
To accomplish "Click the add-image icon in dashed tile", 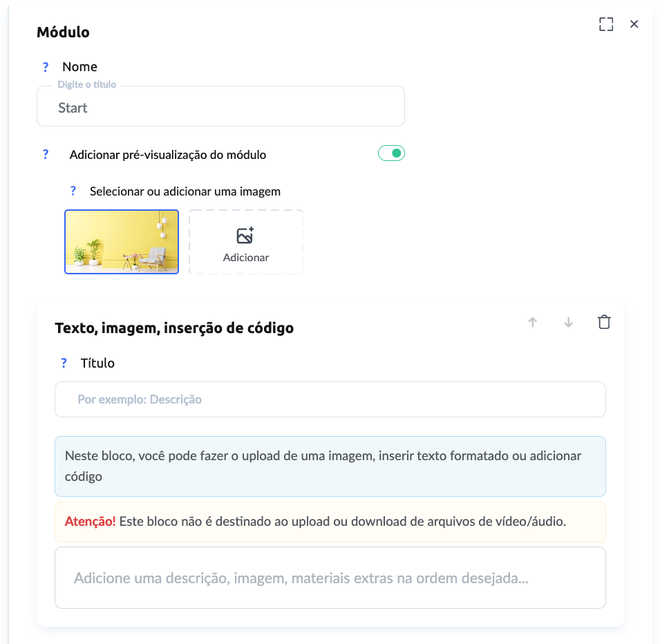I will point(245,236).
